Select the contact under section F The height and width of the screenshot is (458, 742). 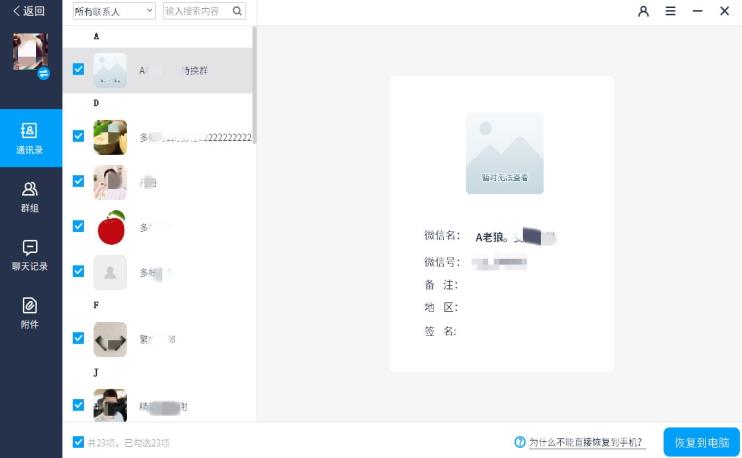158,339
